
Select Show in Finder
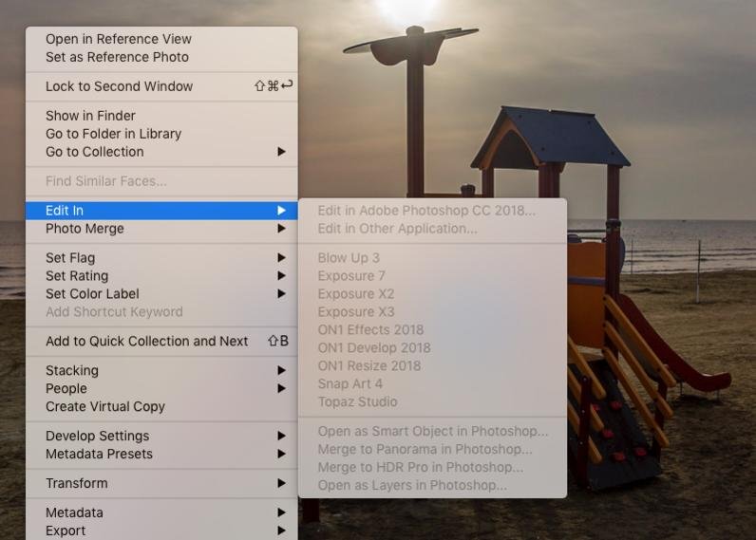coord(90,116)
